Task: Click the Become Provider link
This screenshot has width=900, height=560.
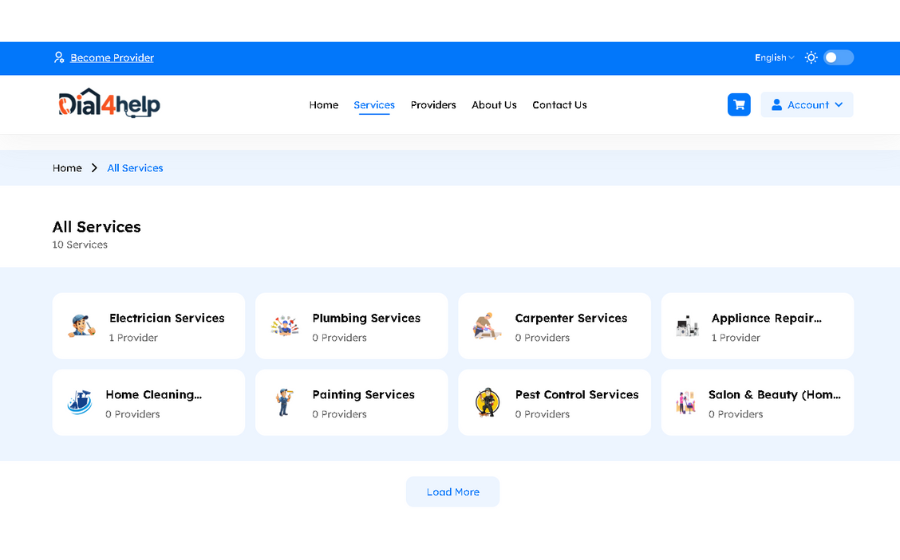Action: tap(111, 58)
